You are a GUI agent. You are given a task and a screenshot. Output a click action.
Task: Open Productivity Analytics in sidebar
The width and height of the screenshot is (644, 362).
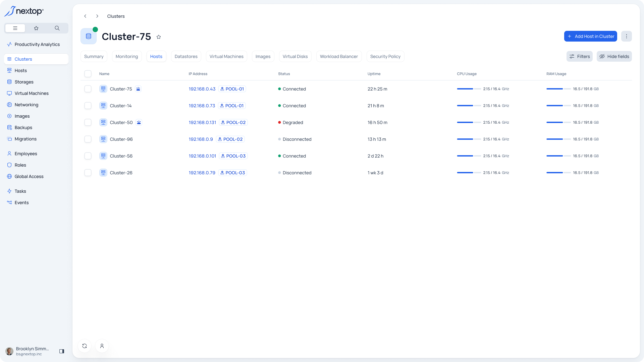coord(36,44)
